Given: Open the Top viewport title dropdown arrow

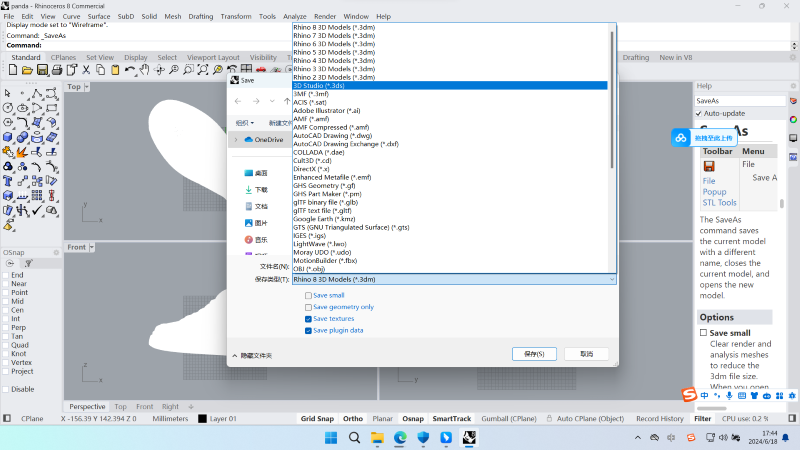Looking at the screenshot, I should 86,87.
